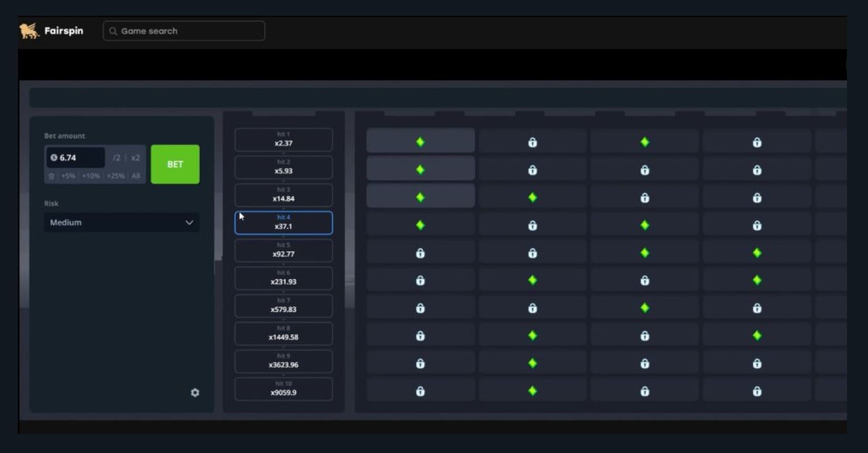Click lock icon in first column, bottom row
This screenshot has width=868, height=453.
pos(420,392)
